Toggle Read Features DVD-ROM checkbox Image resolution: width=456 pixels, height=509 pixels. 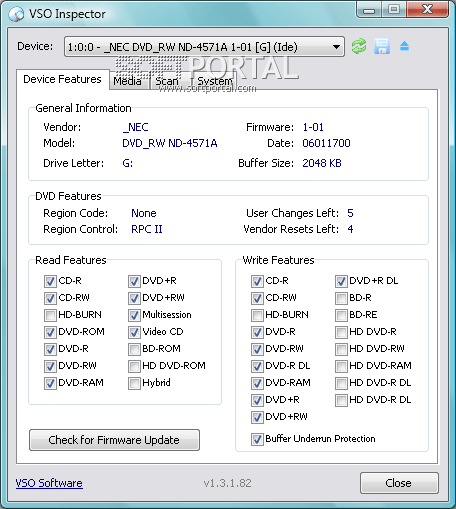point(50,332)
